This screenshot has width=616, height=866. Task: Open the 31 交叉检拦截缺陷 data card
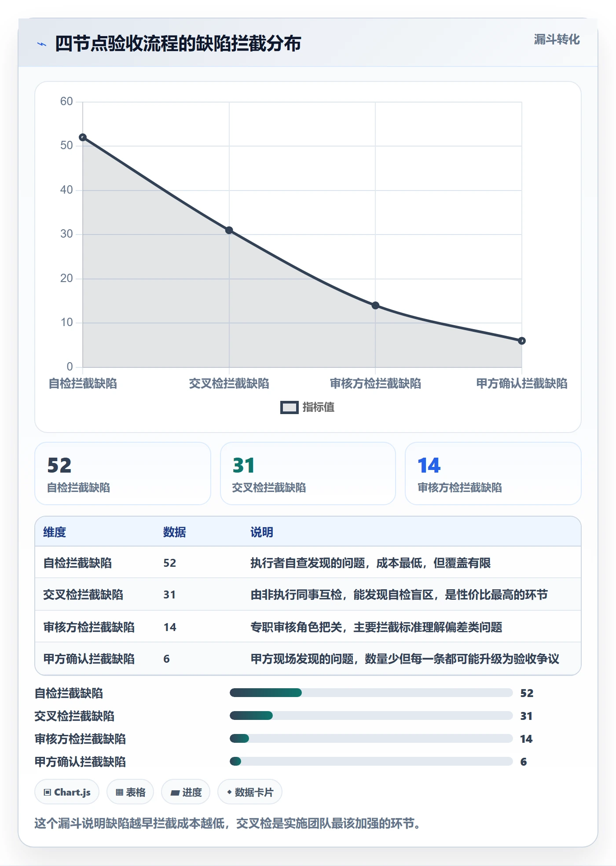point(308,473)
